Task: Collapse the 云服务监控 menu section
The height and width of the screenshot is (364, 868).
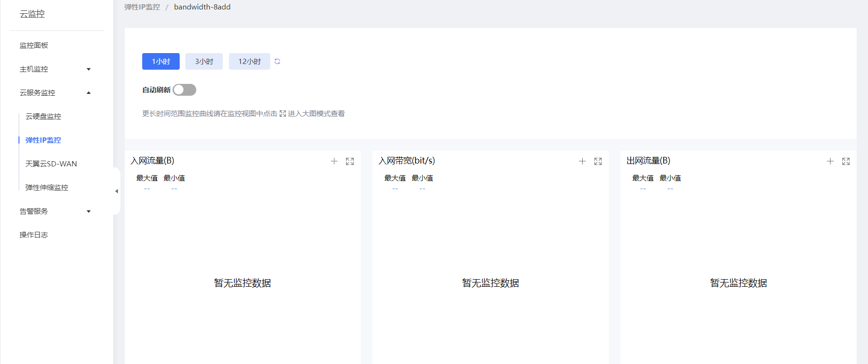Action: [89, 93]
